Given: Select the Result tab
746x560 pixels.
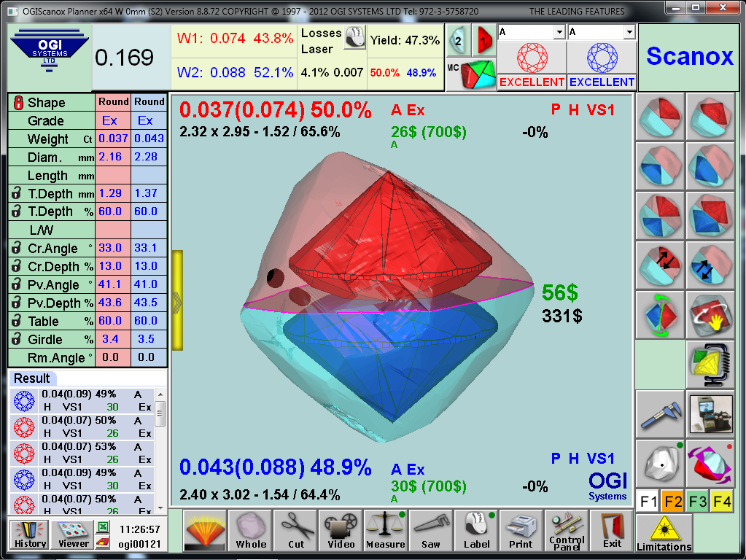Looking at the screenshot, I should point(32,378).
